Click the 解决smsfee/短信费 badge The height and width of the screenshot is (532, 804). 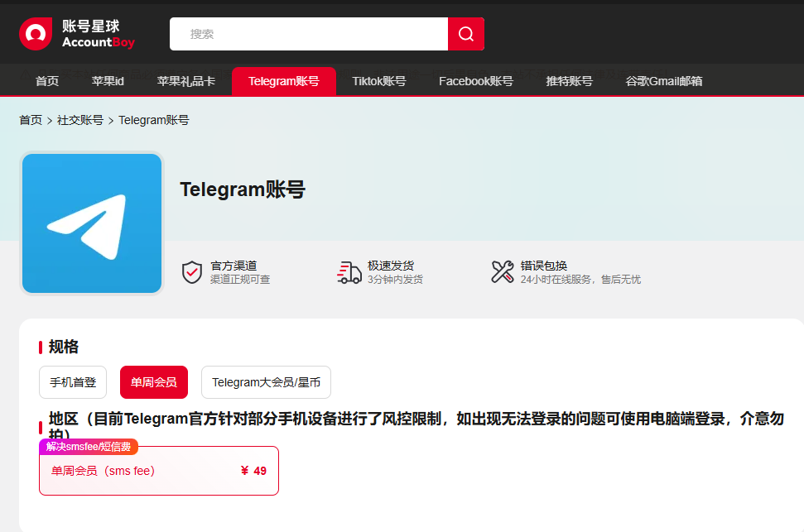pos(89,446)
